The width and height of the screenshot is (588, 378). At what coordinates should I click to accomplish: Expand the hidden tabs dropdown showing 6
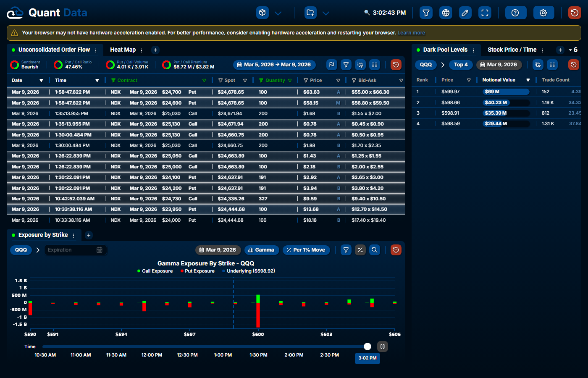(573, 50)
